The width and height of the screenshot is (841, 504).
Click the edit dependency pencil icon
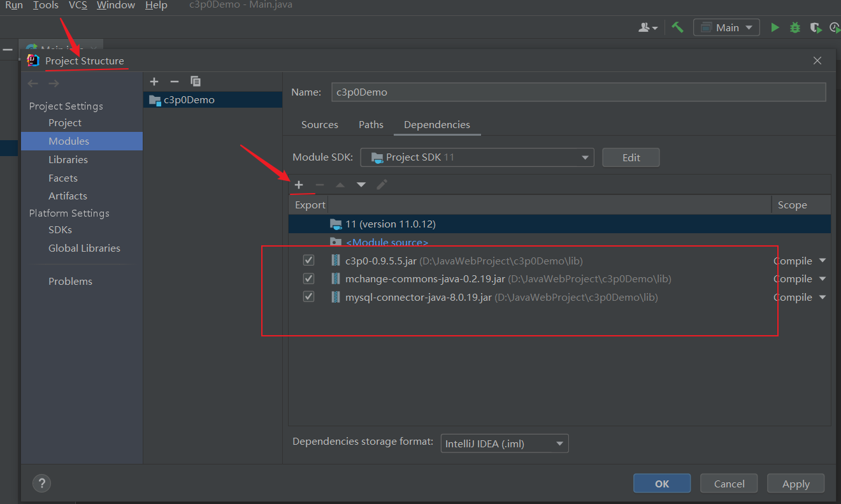pos(382,185)
